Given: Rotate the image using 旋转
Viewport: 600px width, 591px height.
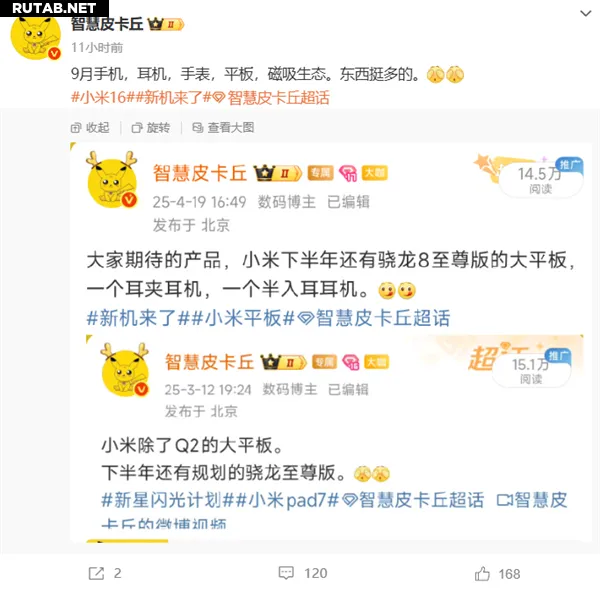Looking at the screenshot, I should coord(151,127).
